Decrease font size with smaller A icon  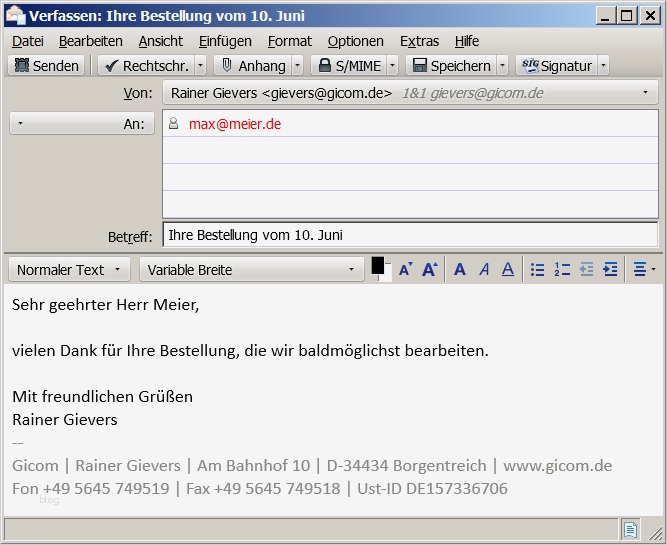point(405,270)
